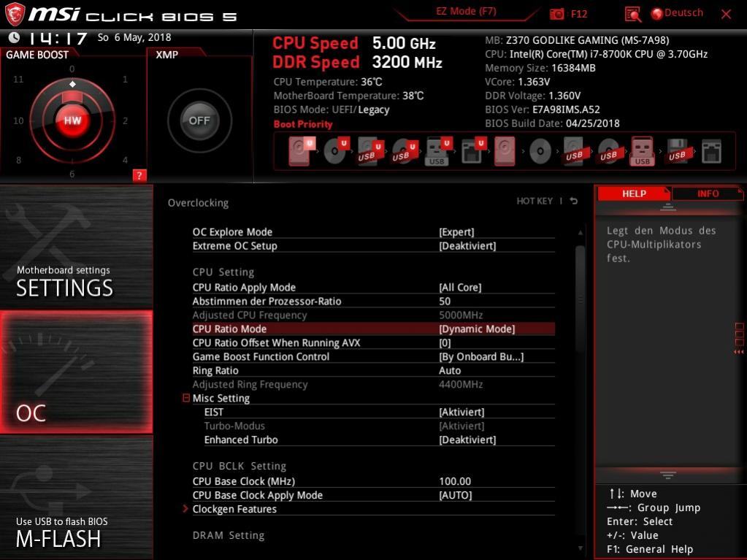Viewport: 747px width, 560px height.
Task: Click the MSI dragon shield logo
Action: point(15,13)
